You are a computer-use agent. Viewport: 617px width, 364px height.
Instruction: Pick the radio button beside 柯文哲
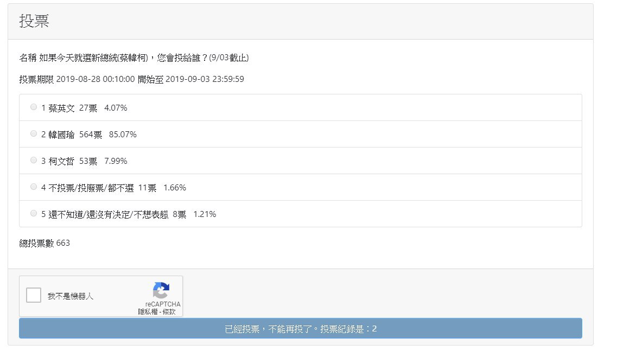click(34, 161)
